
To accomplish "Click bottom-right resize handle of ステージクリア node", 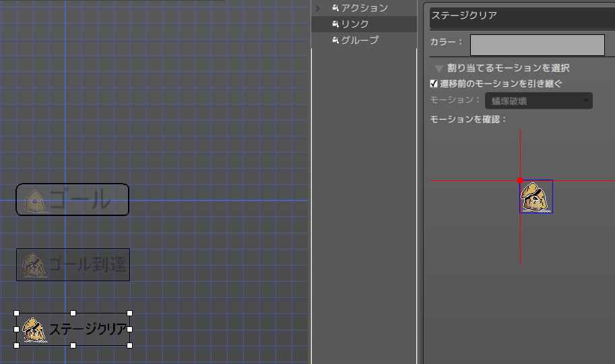I will pyautogui.click(x=130, y=345).
